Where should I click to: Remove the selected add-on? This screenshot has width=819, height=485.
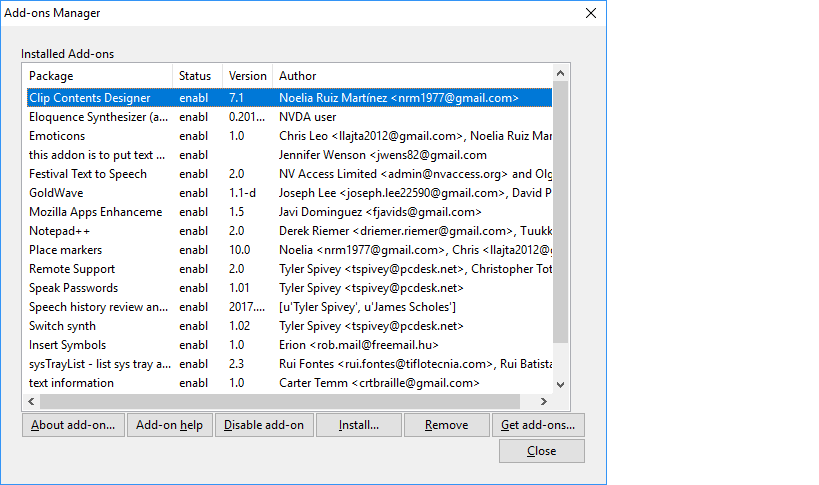point(446,425)
